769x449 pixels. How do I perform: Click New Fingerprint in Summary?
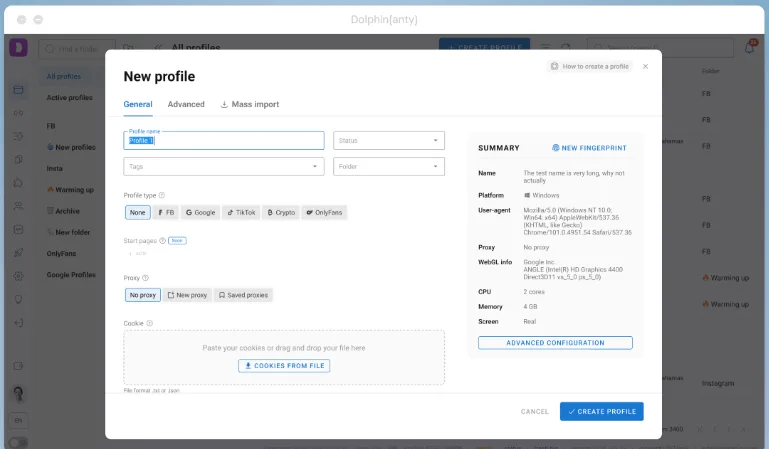click(x=589, y=148)
